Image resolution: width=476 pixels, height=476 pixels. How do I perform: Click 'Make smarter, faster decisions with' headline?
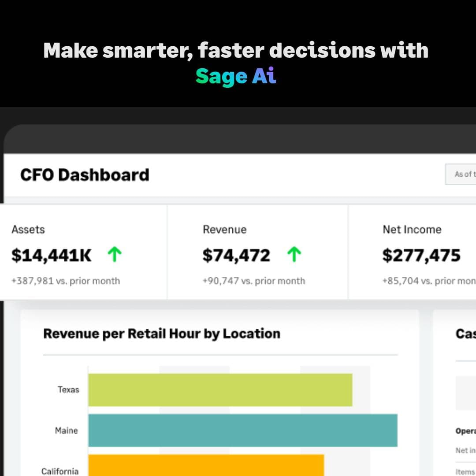click(x=236, y=50)
